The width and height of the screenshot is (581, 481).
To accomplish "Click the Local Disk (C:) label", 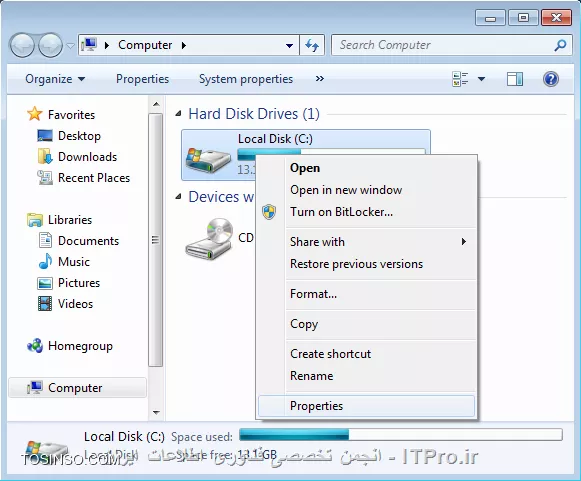I will (x=275, y=139).
